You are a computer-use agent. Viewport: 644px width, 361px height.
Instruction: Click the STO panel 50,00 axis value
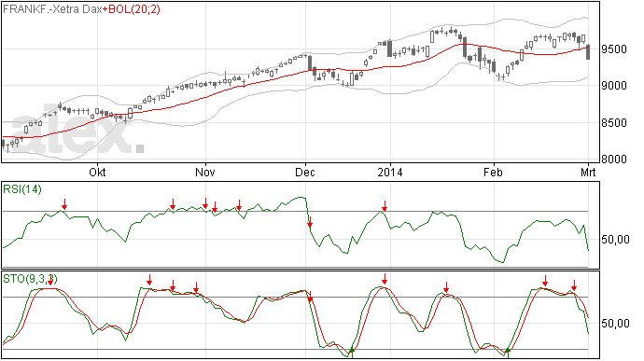(x=615, y=324)
